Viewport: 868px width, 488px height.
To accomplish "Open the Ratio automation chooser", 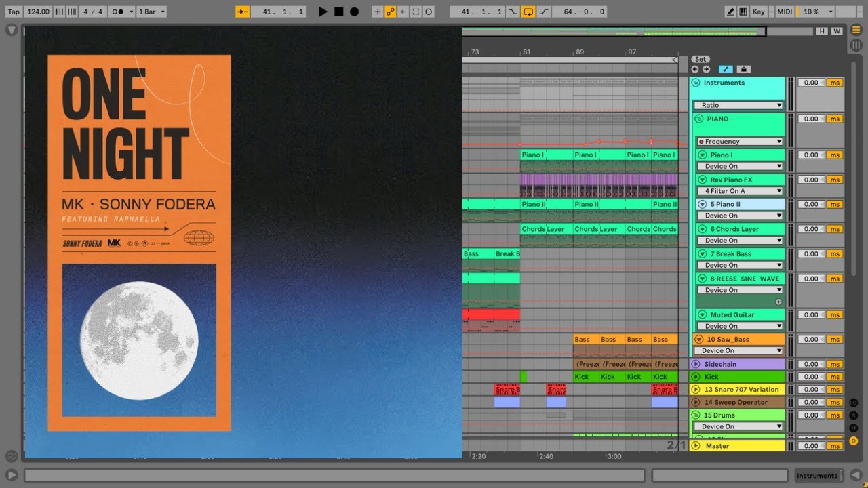I will [x=738, y=106].
